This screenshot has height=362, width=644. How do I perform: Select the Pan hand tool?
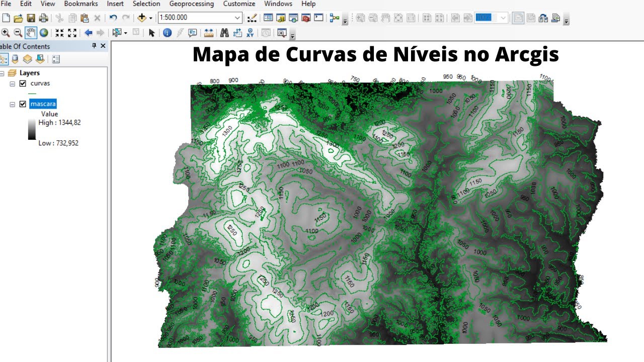31,33
